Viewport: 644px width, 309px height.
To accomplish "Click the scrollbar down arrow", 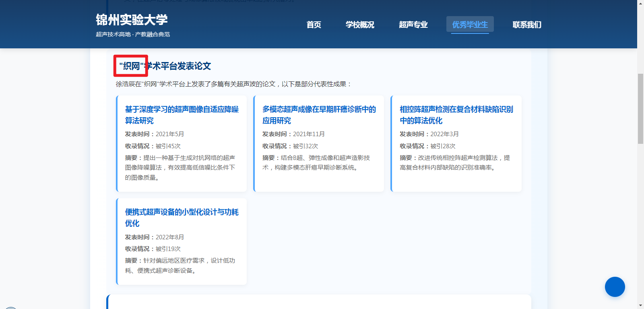I will point(640,305).
